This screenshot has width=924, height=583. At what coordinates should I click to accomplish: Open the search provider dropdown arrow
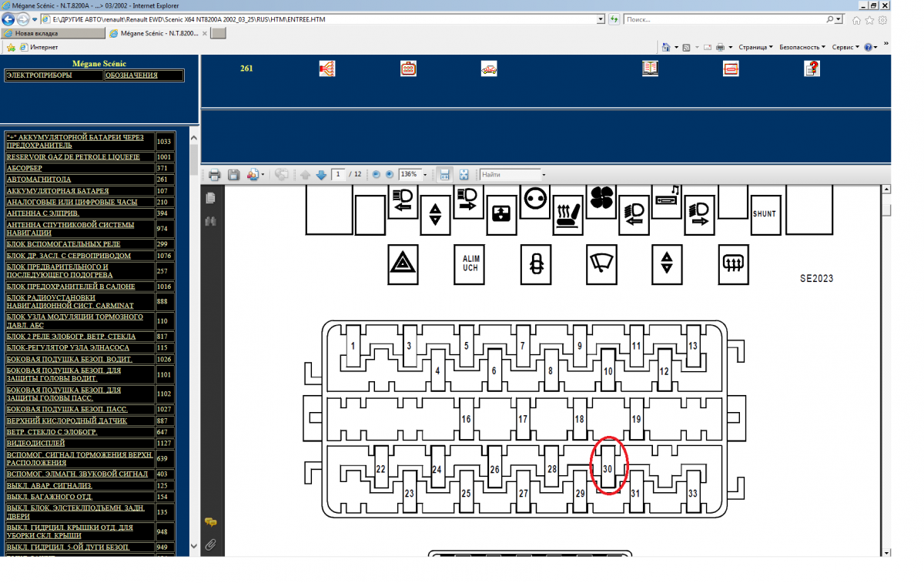(840, 19)
